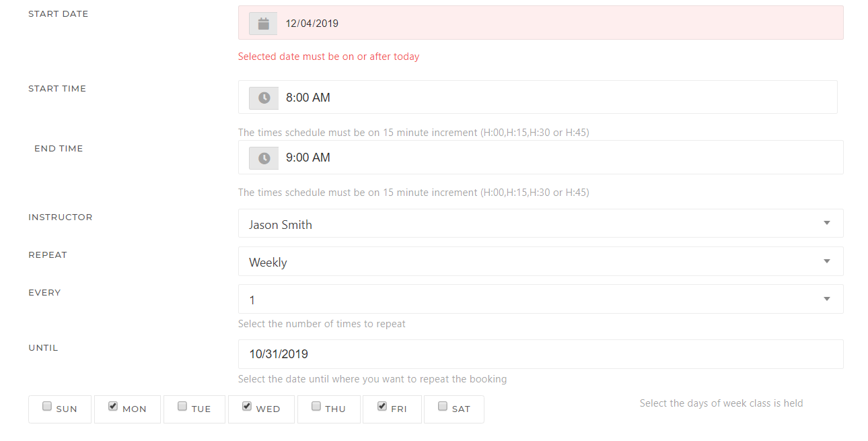Click the clock icon beside End Time
Image resolution: width=868 pixels, height=441 pixels.
(x=264, y=158)
